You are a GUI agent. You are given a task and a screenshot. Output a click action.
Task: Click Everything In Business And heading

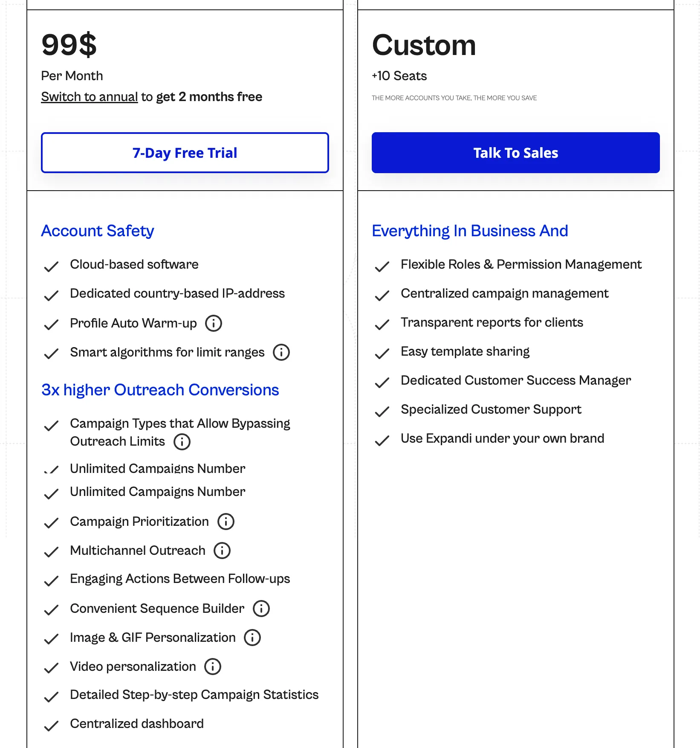click(x=470, y=231)
